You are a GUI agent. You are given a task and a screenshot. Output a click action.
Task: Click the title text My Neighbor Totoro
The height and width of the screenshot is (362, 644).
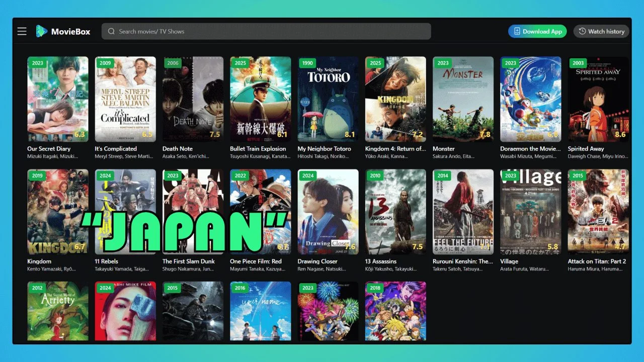[x=325, y=149]
